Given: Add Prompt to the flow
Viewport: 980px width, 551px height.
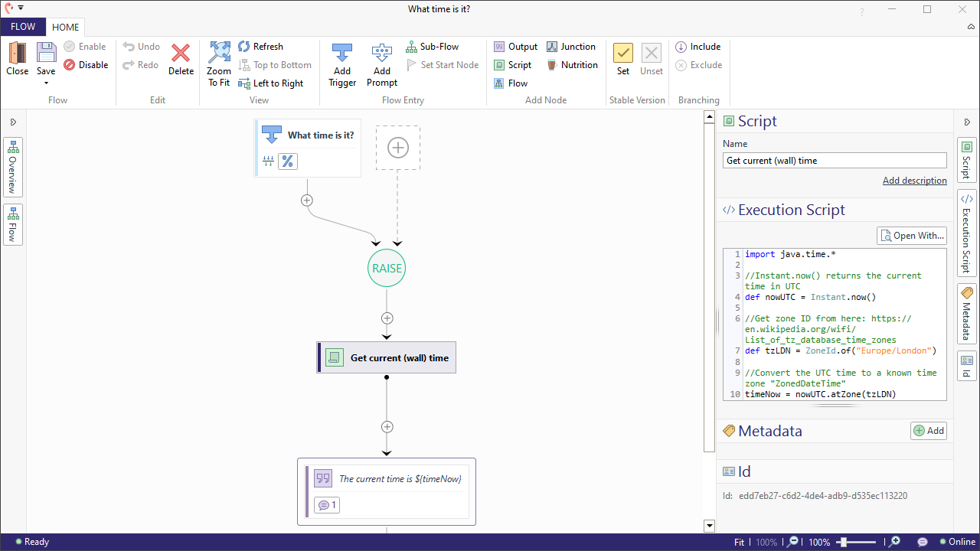Looking at the screenshot, I should coord(381,64).
